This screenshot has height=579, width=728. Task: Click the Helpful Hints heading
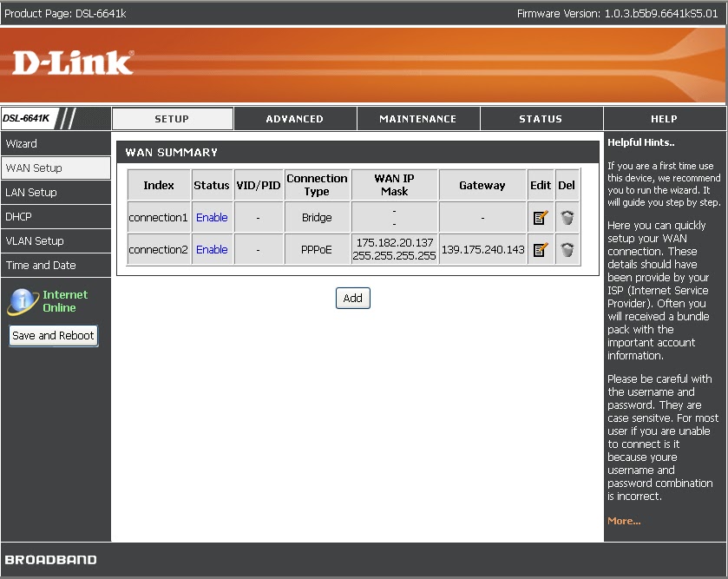pyautogui.click(x=641, y=142)
